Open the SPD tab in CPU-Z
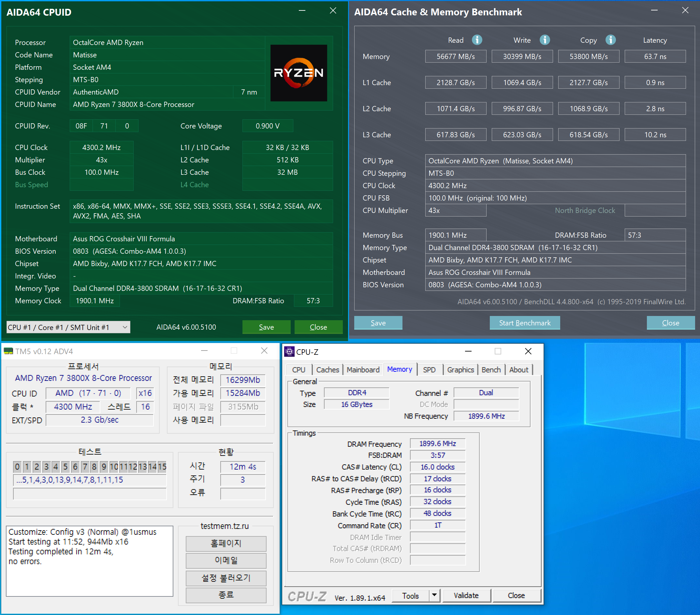The height and width of the screenshot is (615, 700). (429, 370)
